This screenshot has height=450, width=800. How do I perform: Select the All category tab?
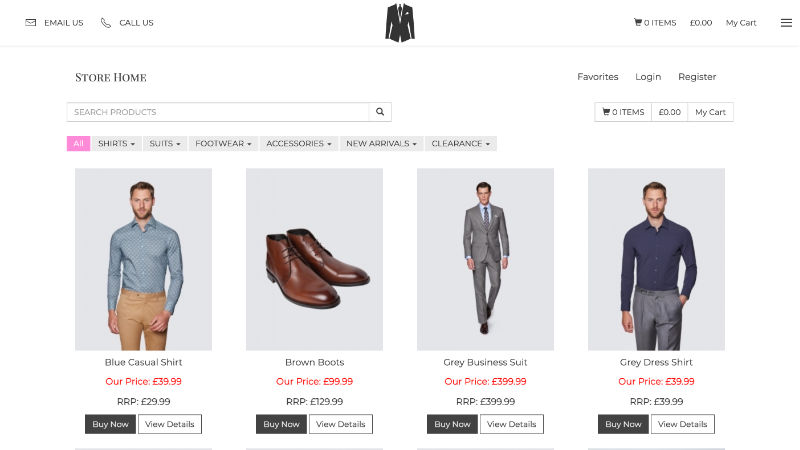pyautogui.click(x=79, y=143)
